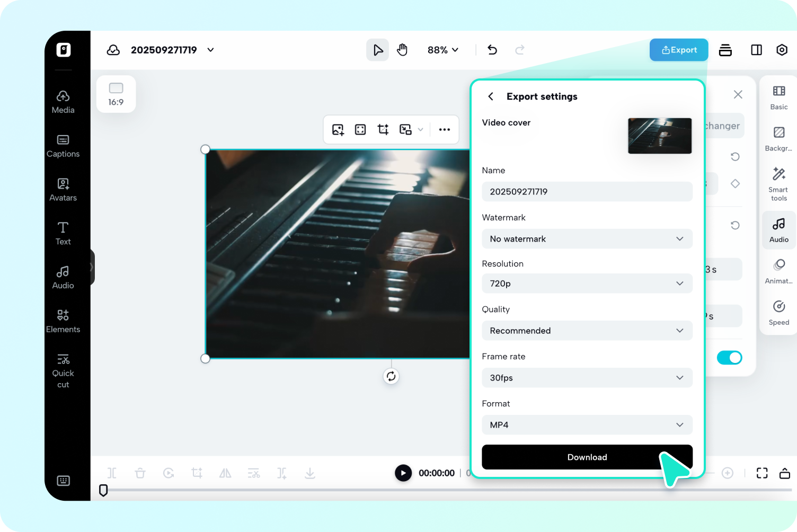The image size is (797, 532).
Task: Open the Smart tools tab
Action: pos(779,184)
